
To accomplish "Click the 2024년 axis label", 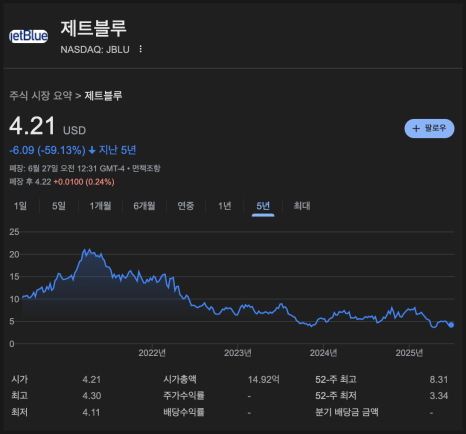I will pos(323,353).
